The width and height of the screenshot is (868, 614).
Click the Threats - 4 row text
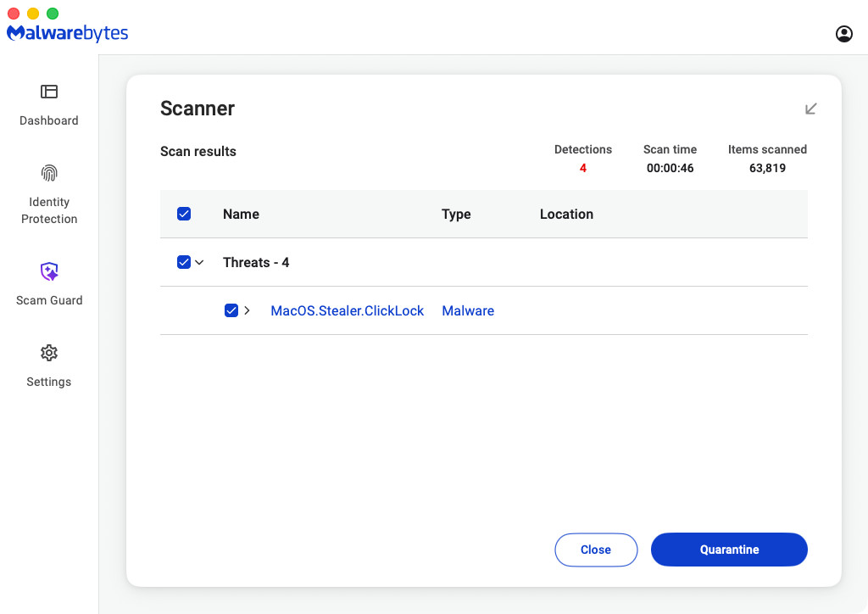click(x=256, y=262)
